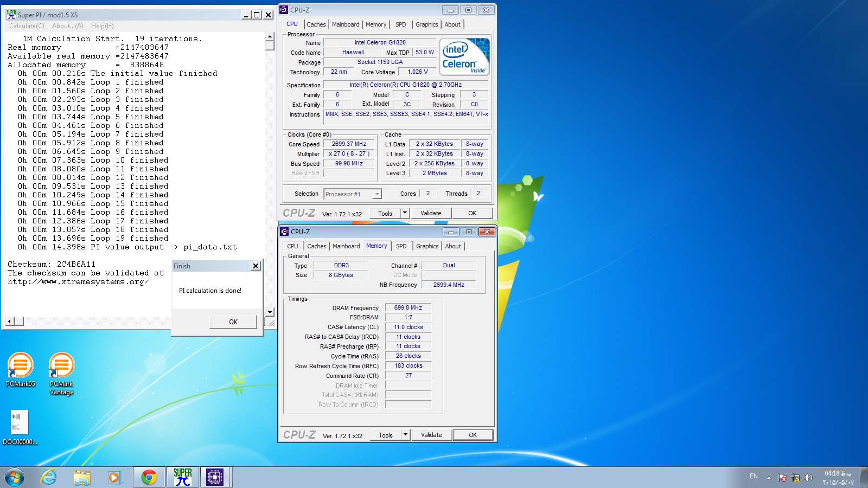Switch to CPU-Z taskbar button
Screen dimensions: 868x488
(x=215, y=477)
